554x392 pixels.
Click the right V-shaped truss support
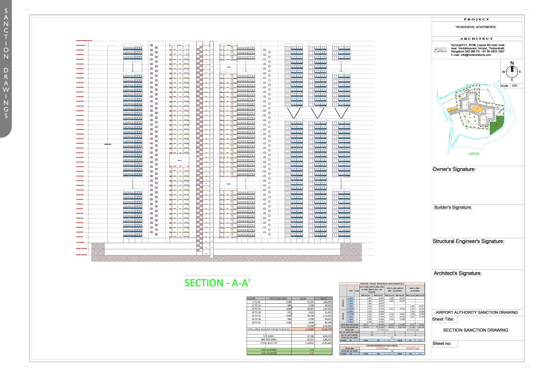[x=341, y=113]
